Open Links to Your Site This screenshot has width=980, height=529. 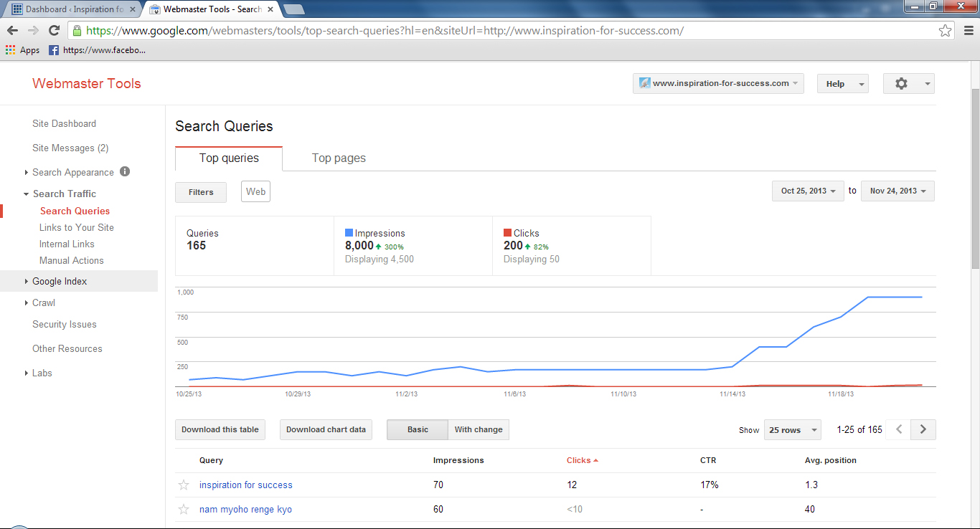[x=77, y=227]
